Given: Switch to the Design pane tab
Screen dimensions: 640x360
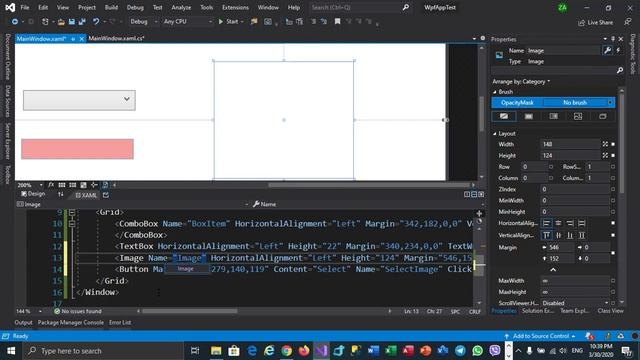Looking at the screenshot, I should pos(33,194).
